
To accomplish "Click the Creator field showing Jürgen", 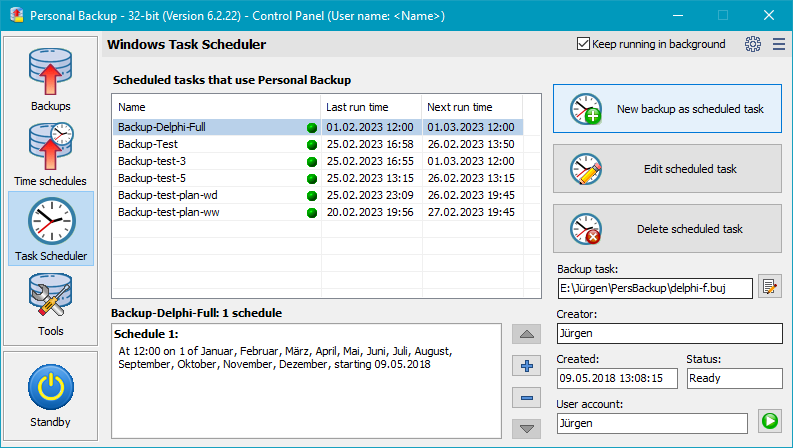I will (x=670, y=333).
